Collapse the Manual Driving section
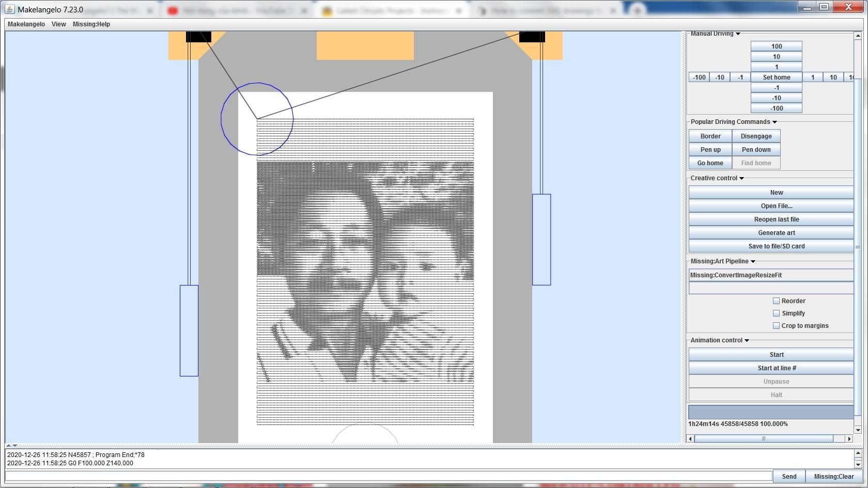 tap(738, 34)
